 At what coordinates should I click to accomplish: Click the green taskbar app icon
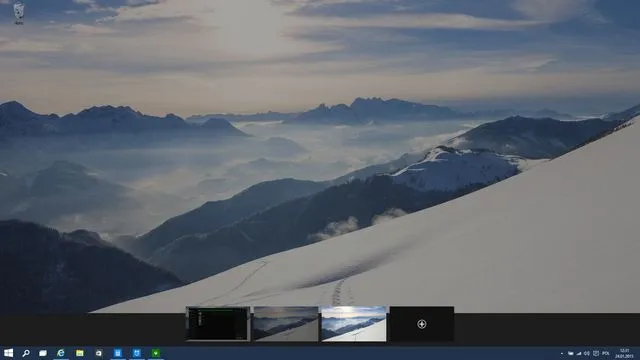pyautogui.click(x=156, y=353)
